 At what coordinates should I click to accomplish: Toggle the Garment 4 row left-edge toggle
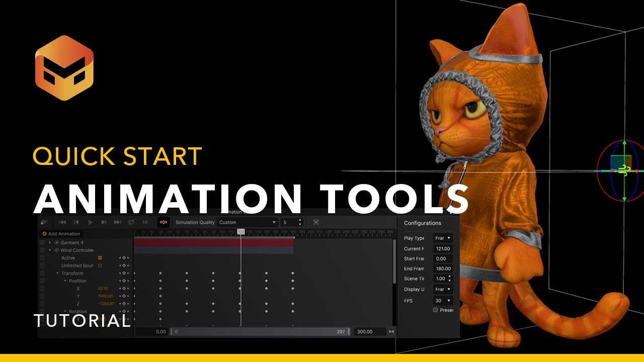click(42, 242)
